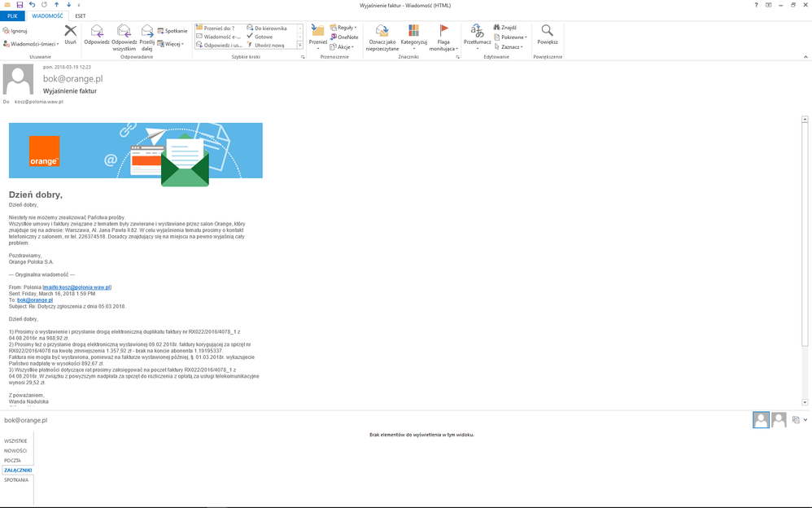Screen dimensions: 812x508
Task: Select ZAŁĄCZNIKI tab in people pane
Action: (17, 470)
